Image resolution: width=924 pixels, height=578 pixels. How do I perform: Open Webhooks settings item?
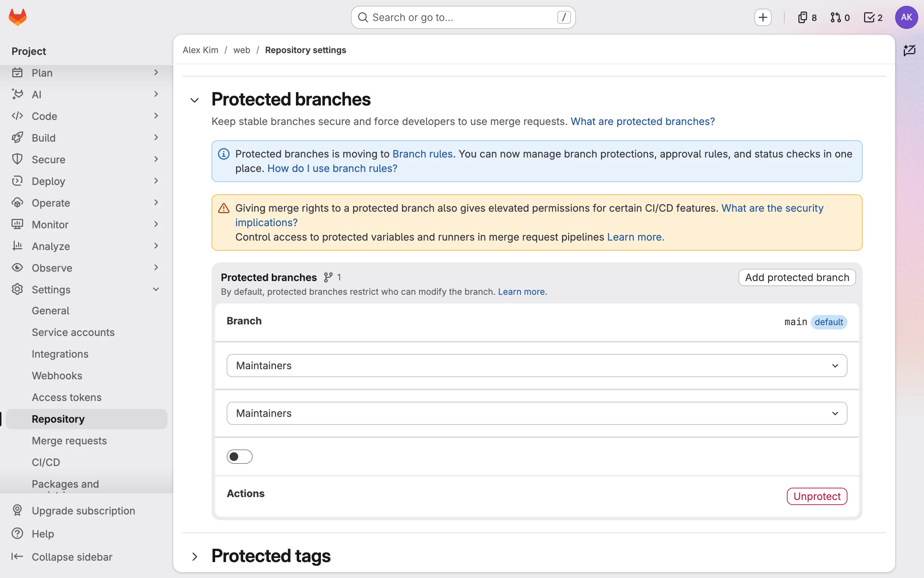click(x=87, y=376)
